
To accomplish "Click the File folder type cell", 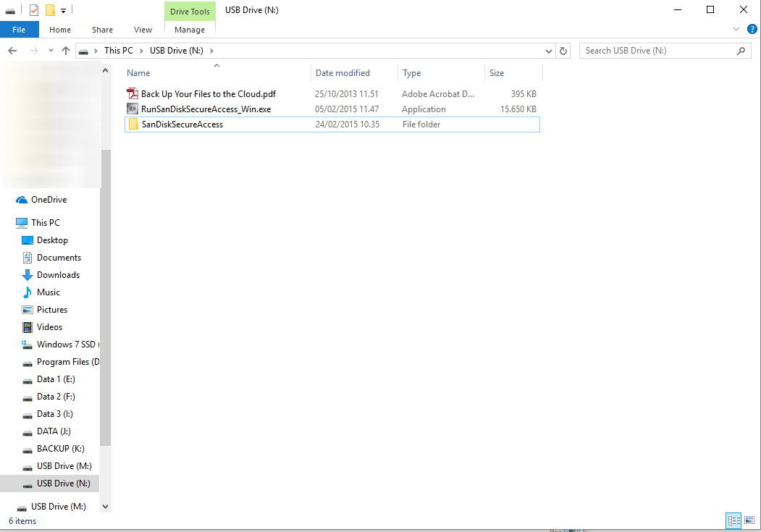I will click(421, 124).
